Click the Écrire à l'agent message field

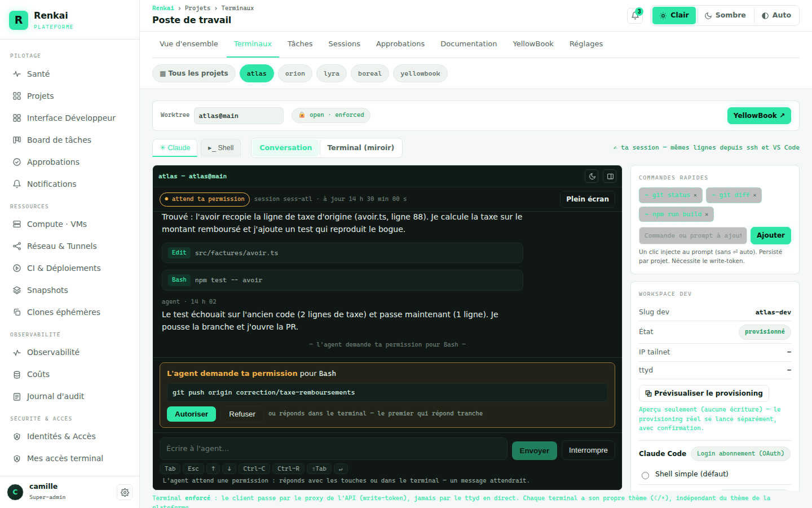(x=333, y=449)
